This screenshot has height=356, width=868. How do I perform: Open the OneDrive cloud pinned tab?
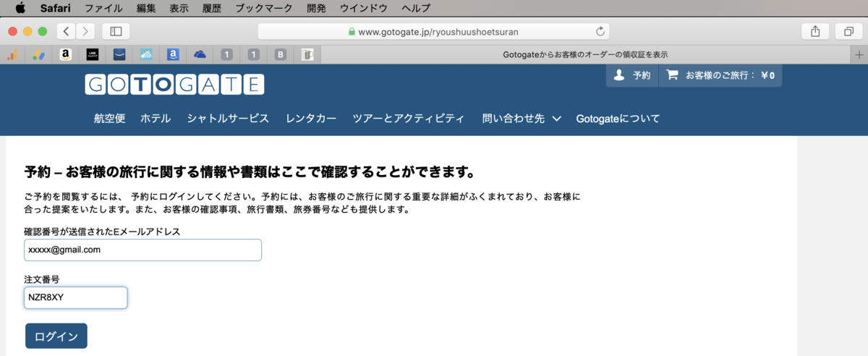[200, 54]
